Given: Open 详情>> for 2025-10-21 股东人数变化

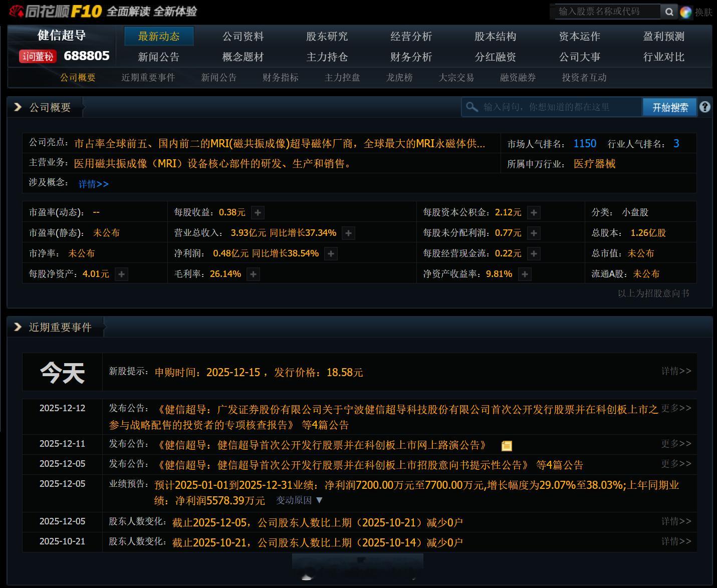Looking at the screenshot, I should tap(676, 541).
